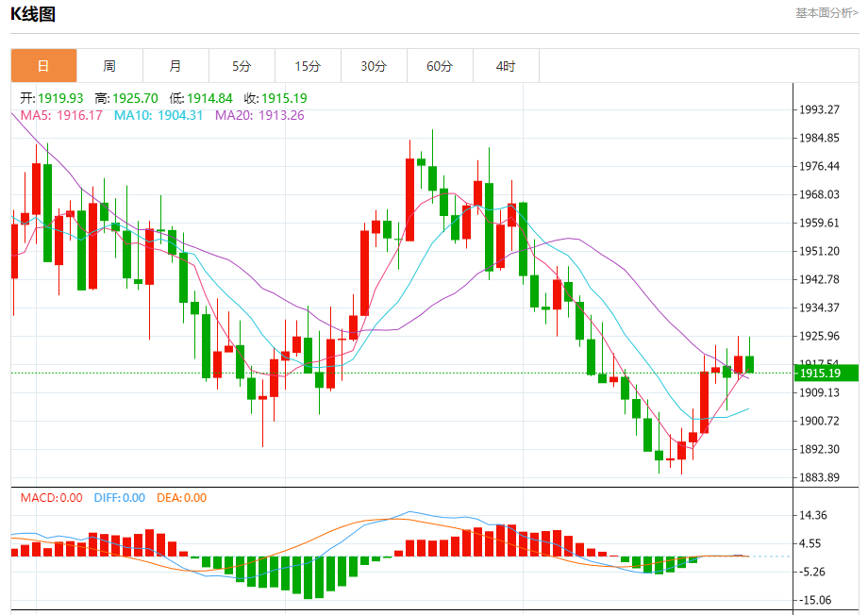Switch to the 周 weekly tab
868x615 pixels.
coord(109,66)
